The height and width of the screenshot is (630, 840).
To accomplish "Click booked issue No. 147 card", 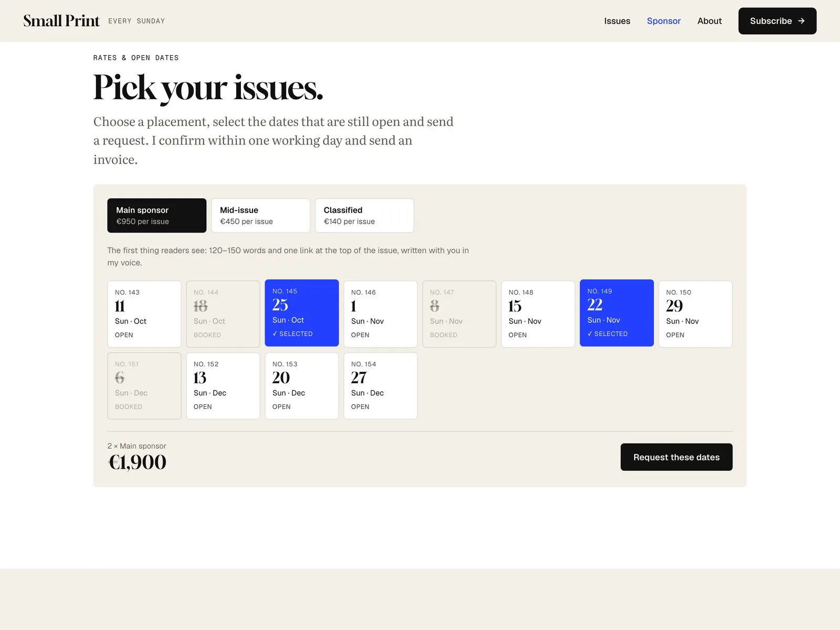I will pos(459,314).
